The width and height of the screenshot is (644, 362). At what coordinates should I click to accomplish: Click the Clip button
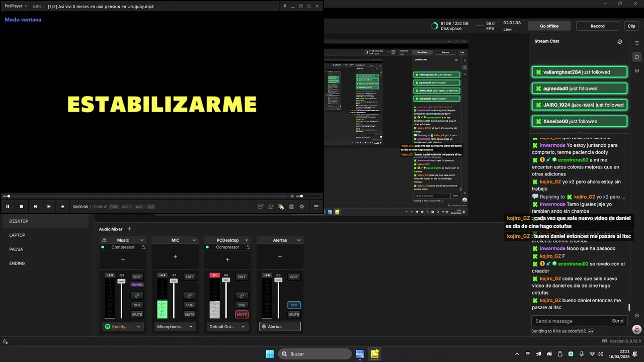point(631,26)
